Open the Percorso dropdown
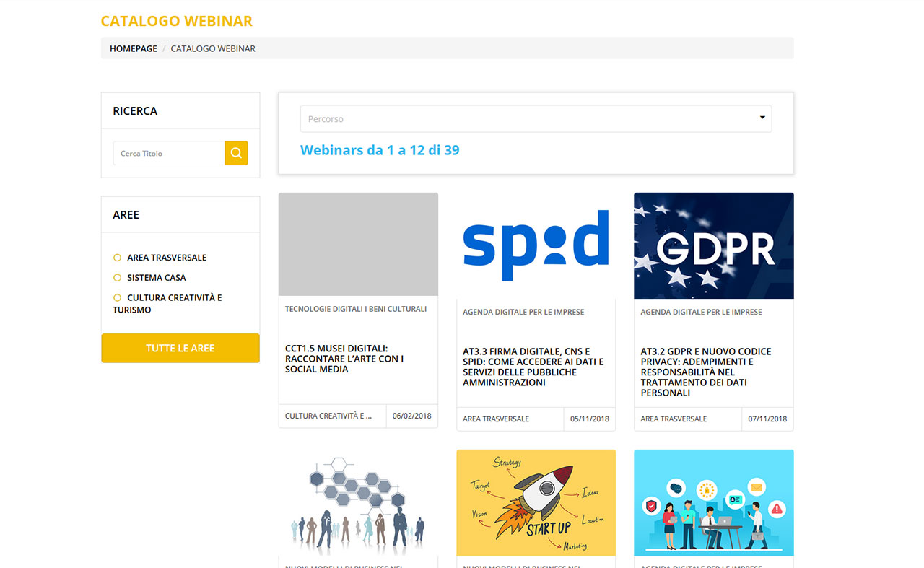Image resolution: width=924 pixels, height=568 pixels. click(x=535, y=119)
